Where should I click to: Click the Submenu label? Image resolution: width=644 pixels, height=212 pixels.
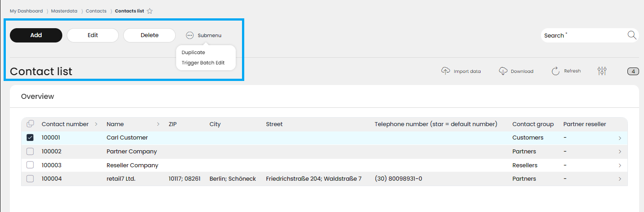pyautogui.click(x=209, y=35)
